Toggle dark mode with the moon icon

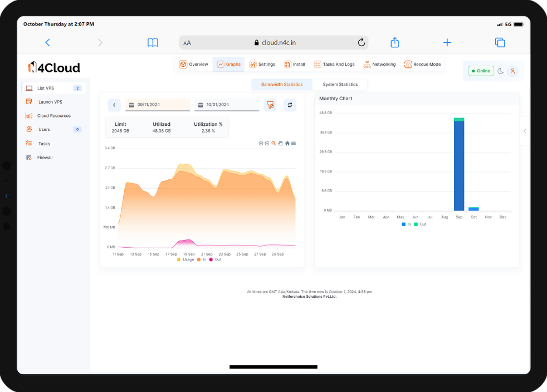tap(501, 71)
